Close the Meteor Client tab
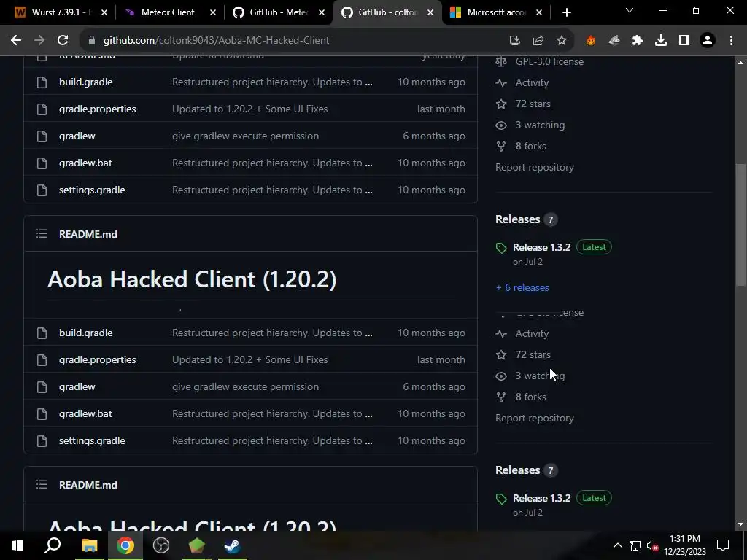Image resolution: width=747 pixels, height=560 pixels. pos(213,13)
